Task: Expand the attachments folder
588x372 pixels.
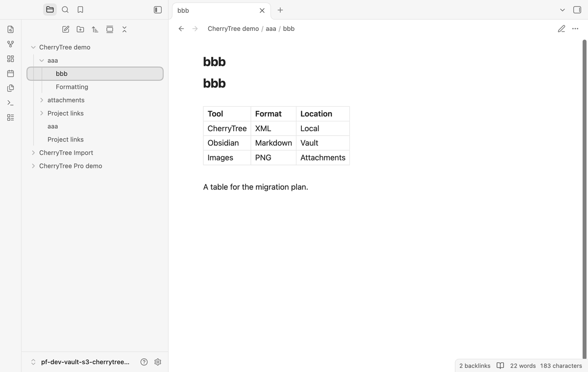Action: pyautogui.click(x=42, y=100)
